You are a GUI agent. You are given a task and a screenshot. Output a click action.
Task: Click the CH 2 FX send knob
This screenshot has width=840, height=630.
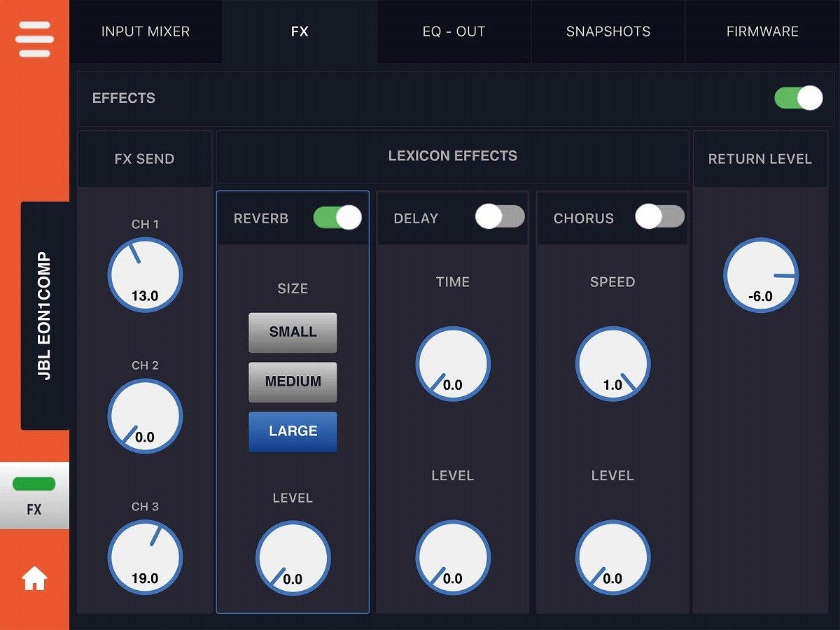145,416
